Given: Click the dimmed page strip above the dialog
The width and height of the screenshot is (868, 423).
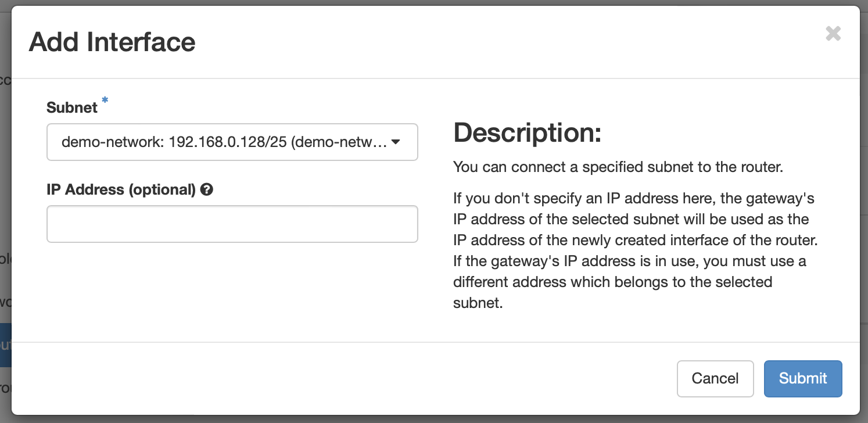Looking at the screenshot, I should click(434, 2).
